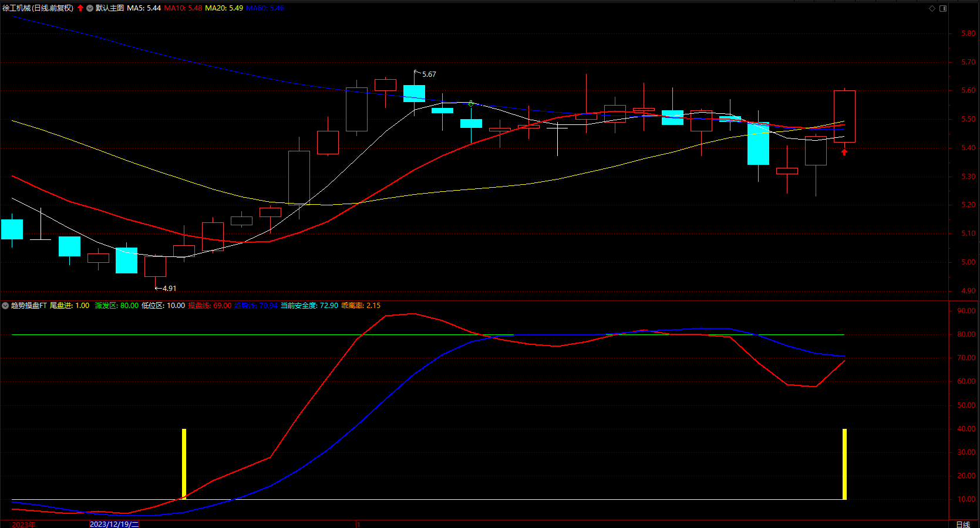Click the 2023年 label on time axis
This screenshot has width=980, height=528.
(x=23, y=524)
